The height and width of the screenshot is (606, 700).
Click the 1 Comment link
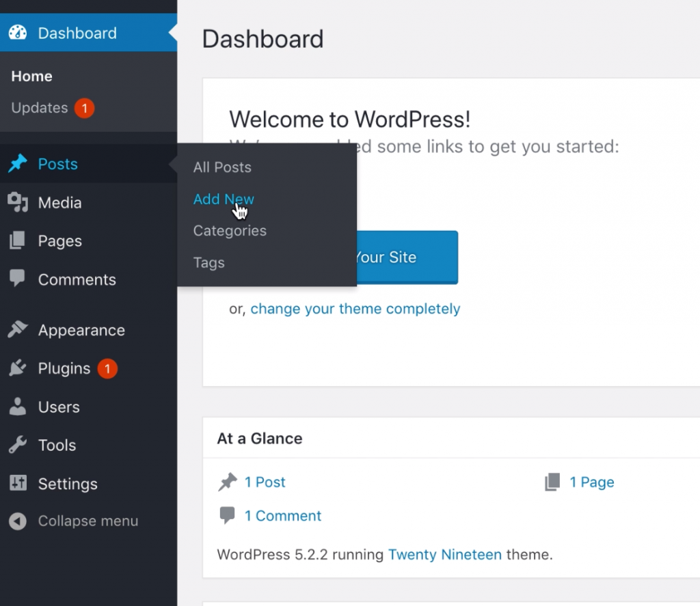pyautogui.click(x=283, y=516)
